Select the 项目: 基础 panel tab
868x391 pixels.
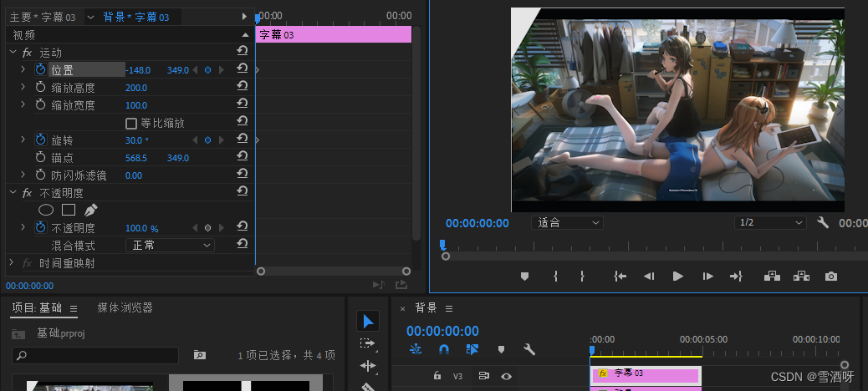pos(37,308)
